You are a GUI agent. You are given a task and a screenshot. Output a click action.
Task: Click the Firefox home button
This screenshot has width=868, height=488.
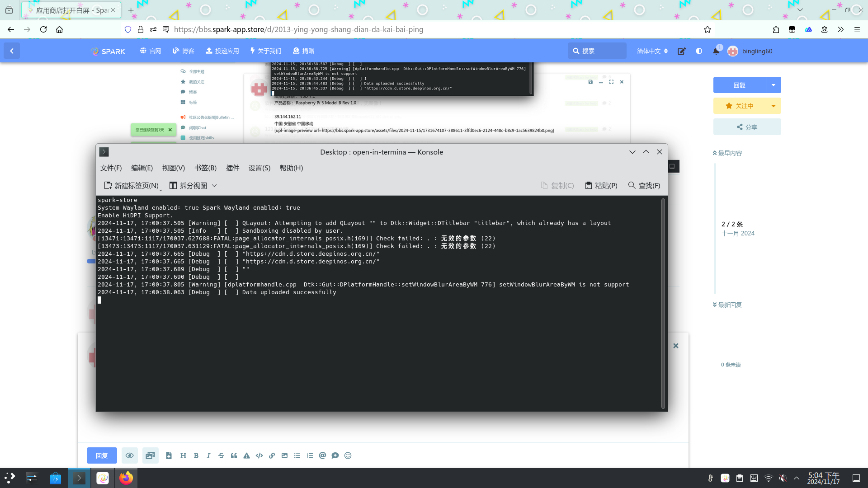(x=59, y=29)
